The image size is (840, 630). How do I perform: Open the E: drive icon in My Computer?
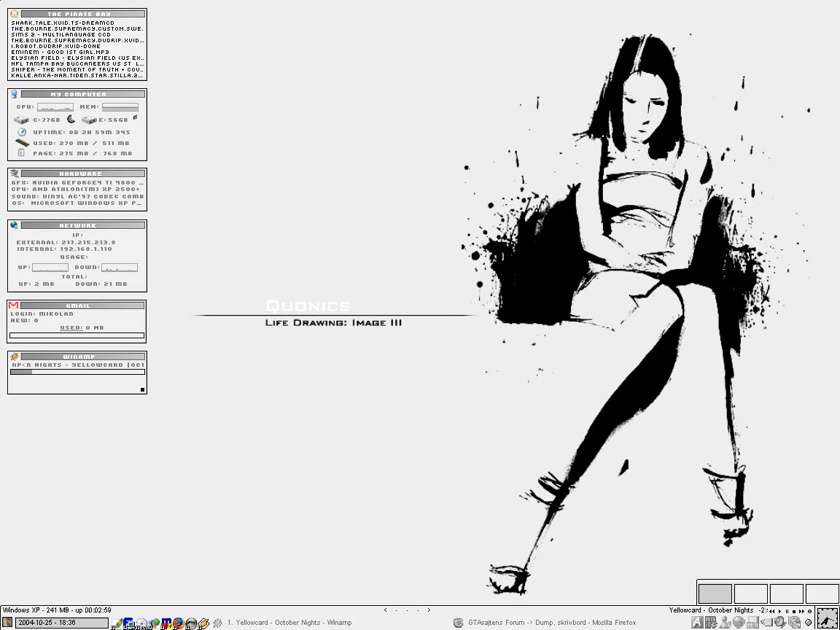coord(89,120)
